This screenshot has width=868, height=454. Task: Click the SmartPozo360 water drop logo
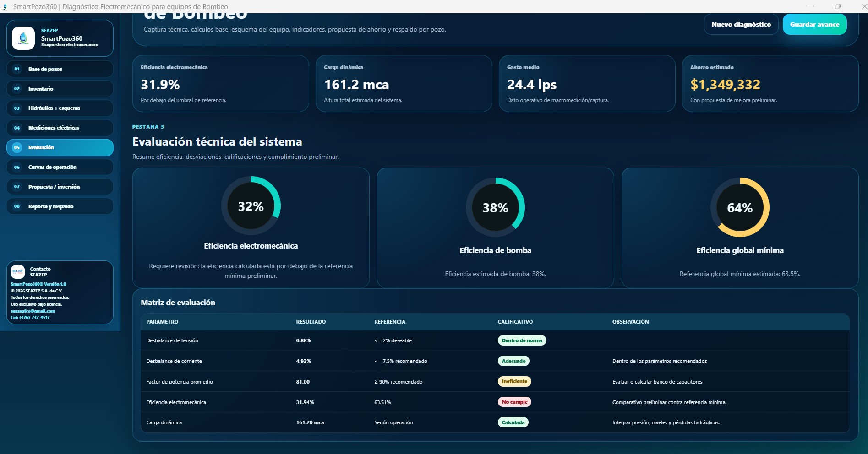(x=23, y=38)
